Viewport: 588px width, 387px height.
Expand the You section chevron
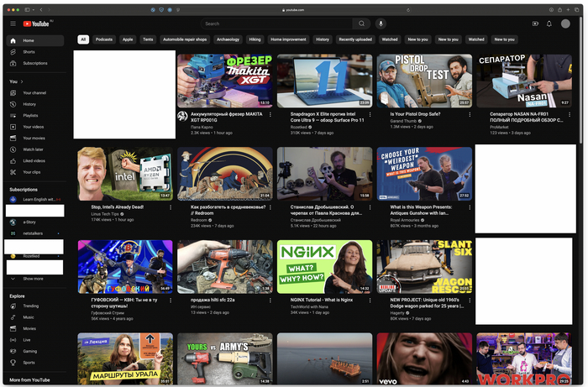(21, 81)
